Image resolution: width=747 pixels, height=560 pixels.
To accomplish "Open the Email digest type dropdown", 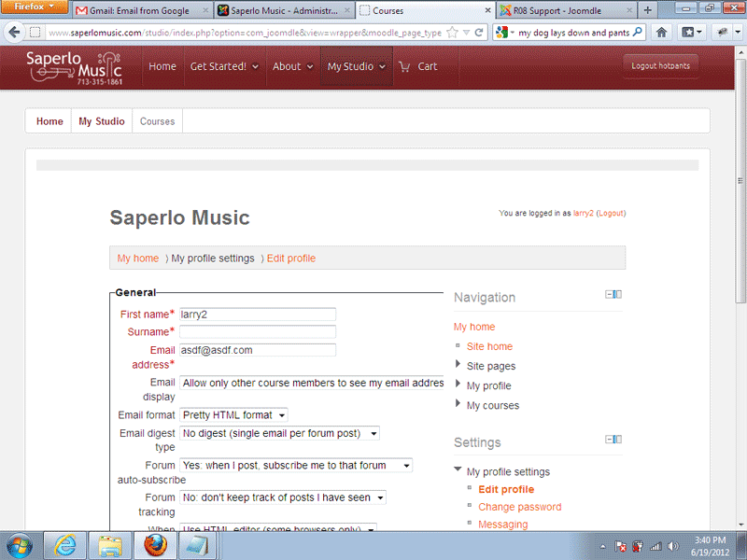I will click(280, 433).
